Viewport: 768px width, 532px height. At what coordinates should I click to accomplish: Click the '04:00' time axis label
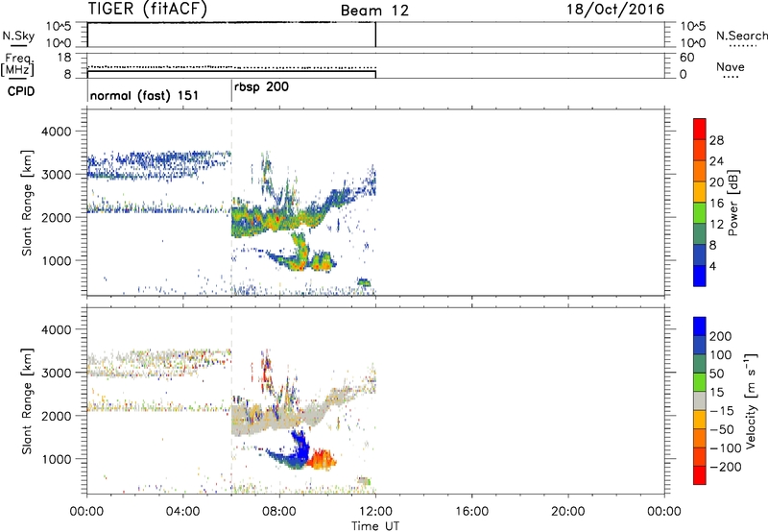coord(183,512)
